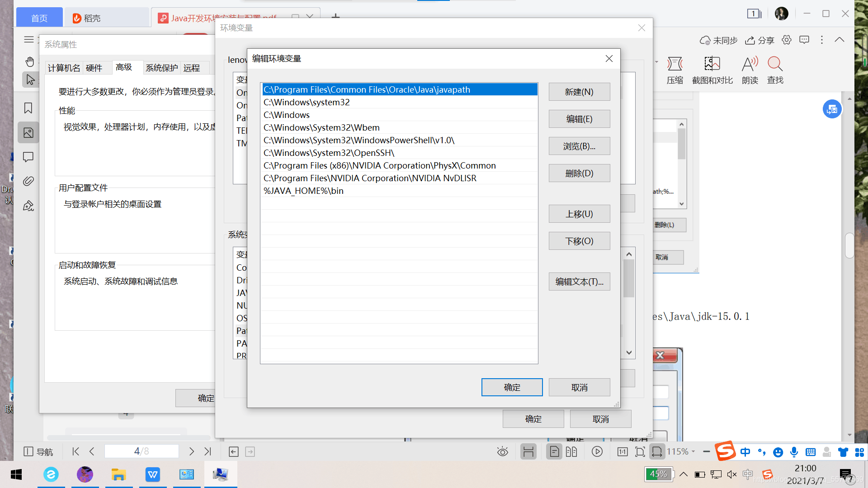
Task: Click the 新建(N) button
Action: coord(579,92)
